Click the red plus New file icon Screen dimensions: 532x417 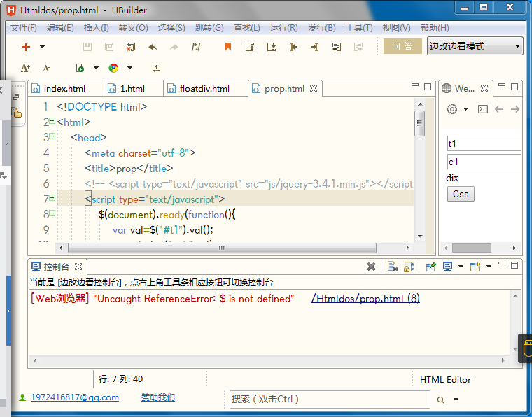point(26,47)
